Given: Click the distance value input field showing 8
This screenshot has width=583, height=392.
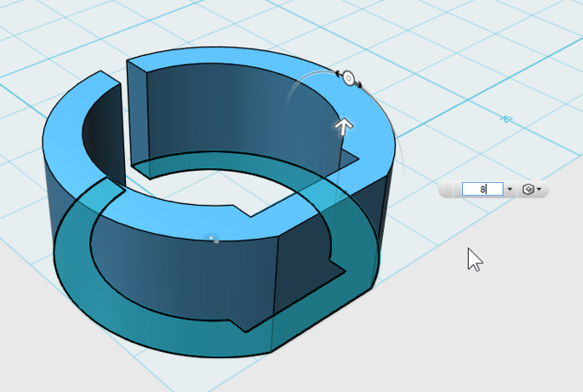Looking at the screenshot, I should (483, 189).
